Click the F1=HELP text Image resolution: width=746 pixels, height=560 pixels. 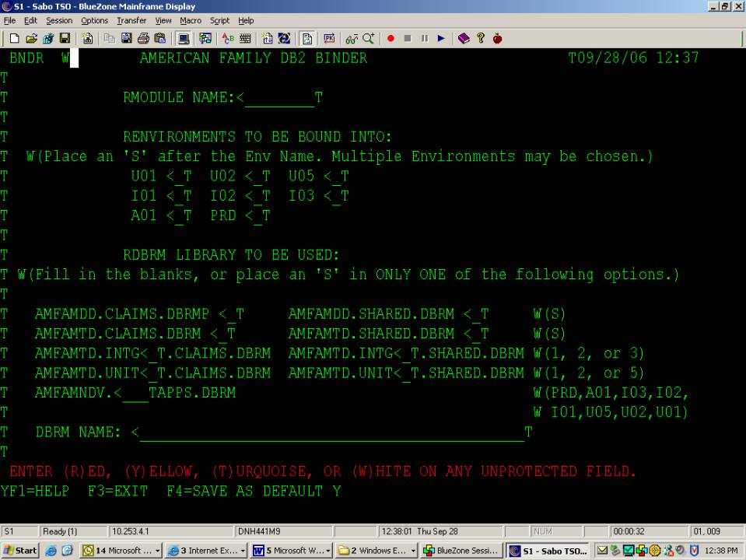pyautogui.click(x=40, y=491)
